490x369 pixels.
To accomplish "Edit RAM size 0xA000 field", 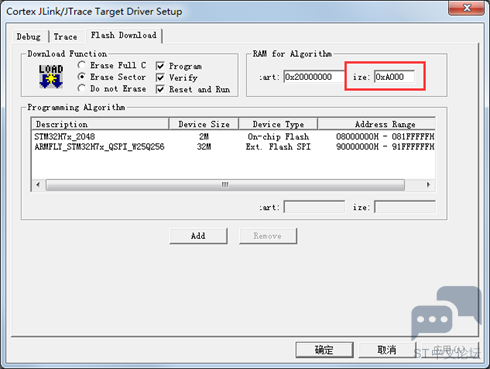I will (394, 77).
